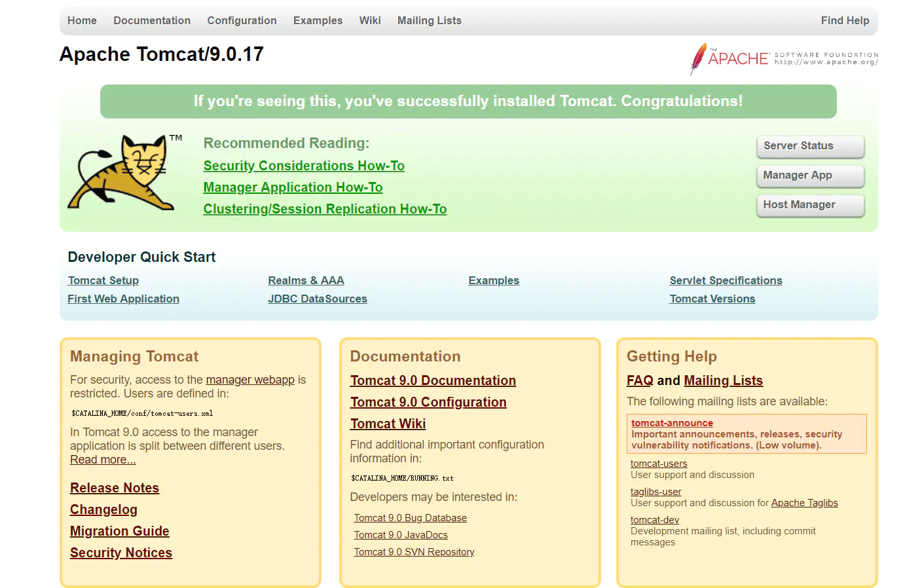The image size is (922, 588).
Task: Open the Documentation navigation item
Action: [x=152, y=20]
